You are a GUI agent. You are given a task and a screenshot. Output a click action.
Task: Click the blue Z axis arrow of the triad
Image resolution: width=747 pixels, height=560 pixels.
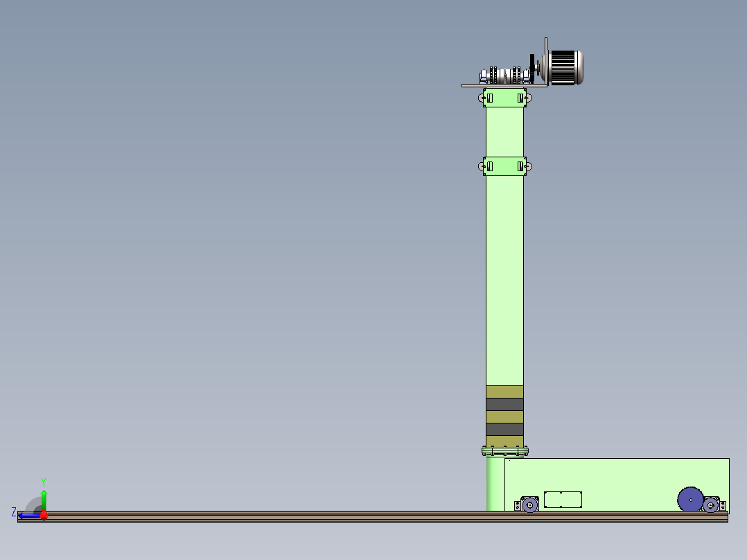tap(28, 516)
